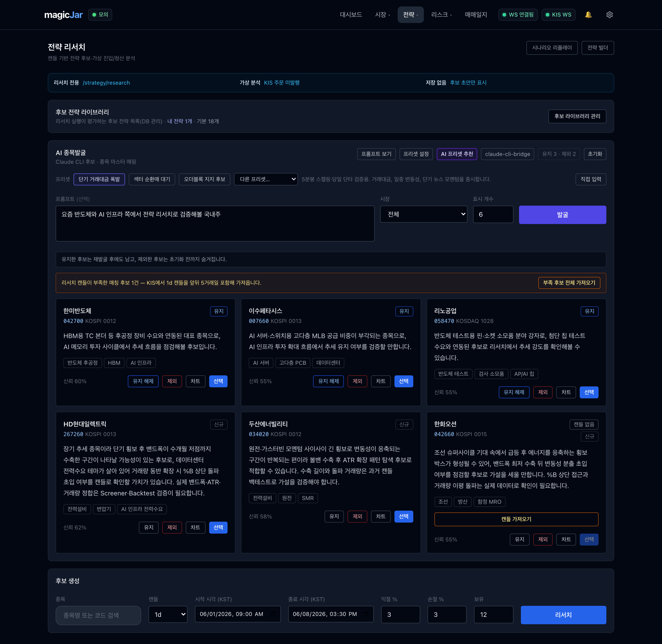Click AI 프리셋 추천 button
662x644 pixels.
tap(457, 154)
